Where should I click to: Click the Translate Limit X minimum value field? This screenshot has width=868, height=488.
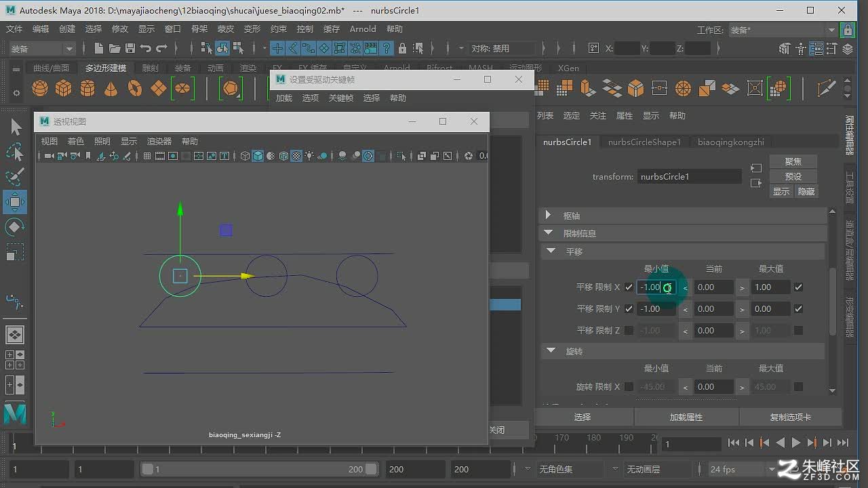pyautogui.click(x=656, y=287)
